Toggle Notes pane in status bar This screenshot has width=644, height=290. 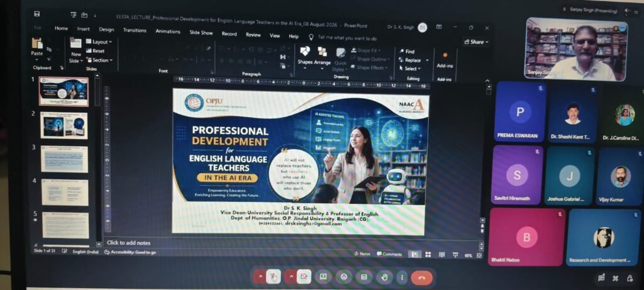click(362, 254)
